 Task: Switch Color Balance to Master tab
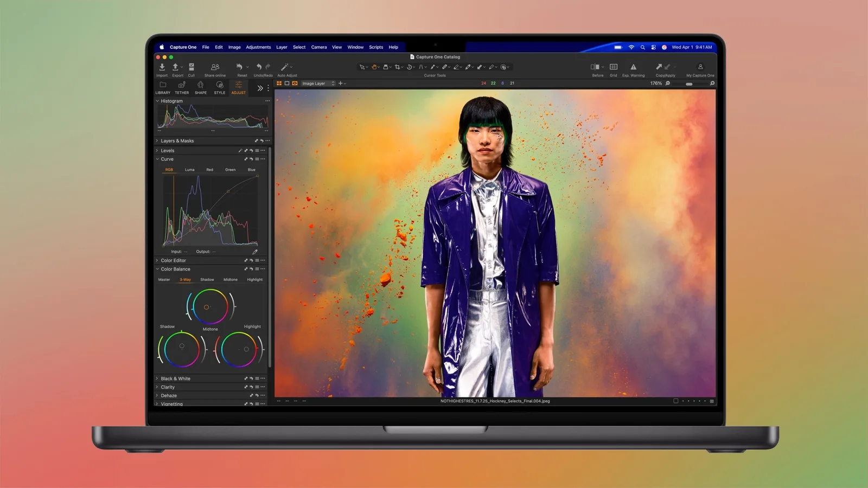164,280
